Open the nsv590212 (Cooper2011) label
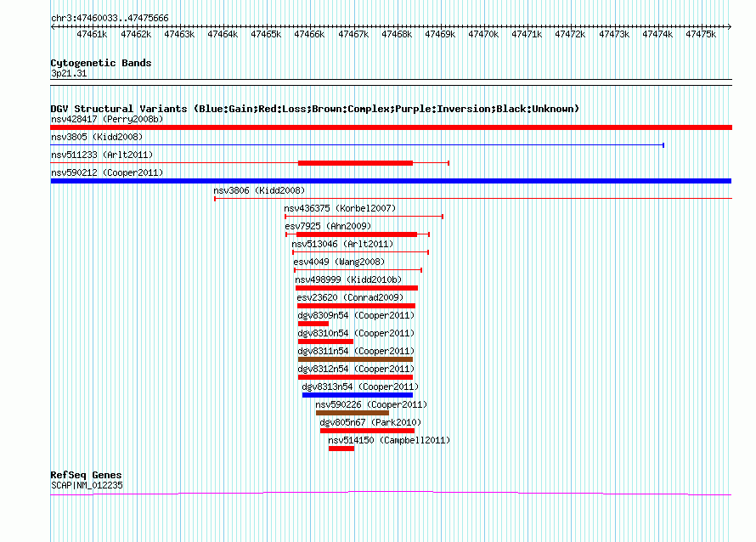Viewport: 756px width, 542px height. point(107,172)
